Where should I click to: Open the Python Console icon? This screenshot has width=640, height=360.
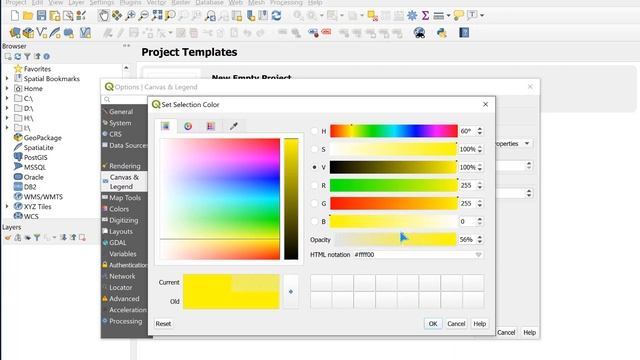click(442, 33)
